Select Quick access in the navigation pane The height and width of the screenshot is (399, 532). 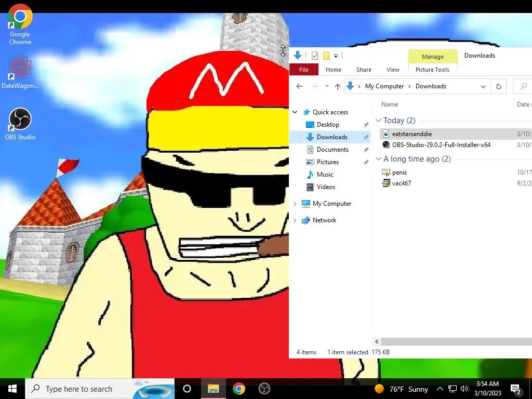330,112
